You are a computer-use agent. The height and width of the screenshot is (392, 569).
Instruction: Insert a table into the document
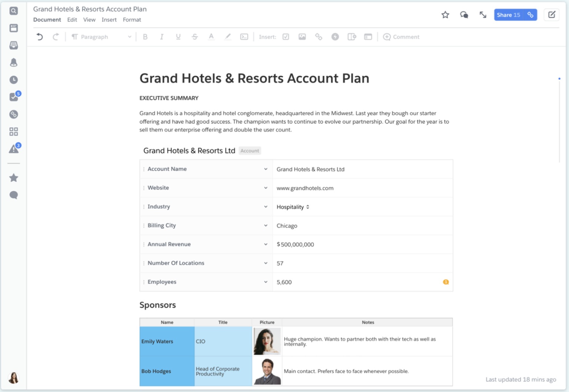368,37
